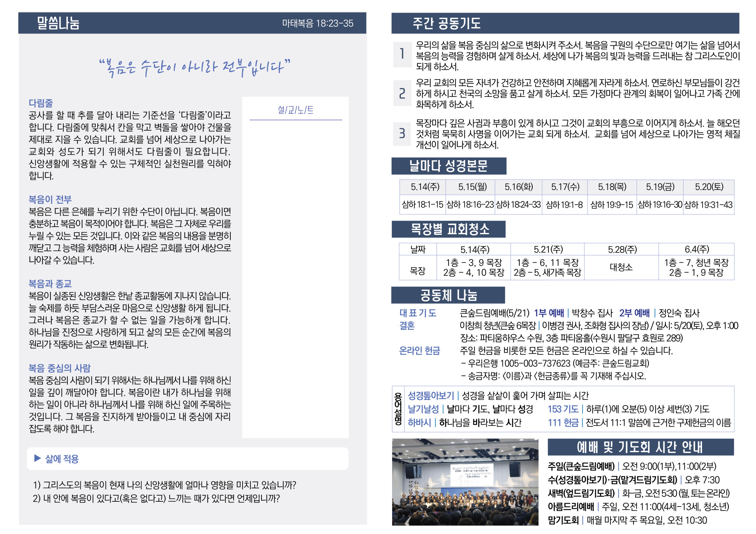Click the 온라인 헌금 label
Image resolution: width=756 pixels, height=534 pixels.
(x=419, y=351)
